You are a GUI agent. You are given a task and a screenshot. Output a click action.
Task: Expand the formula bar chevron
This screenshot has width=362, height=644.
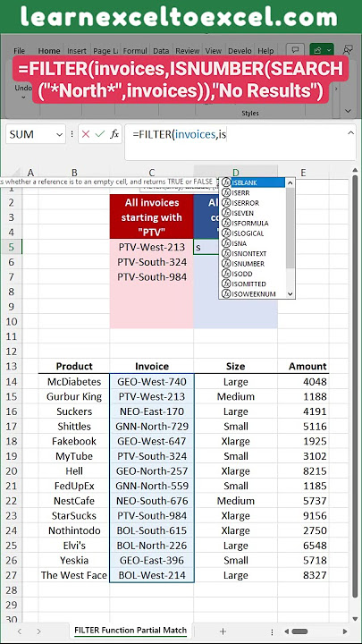click(x=350, y=132)
